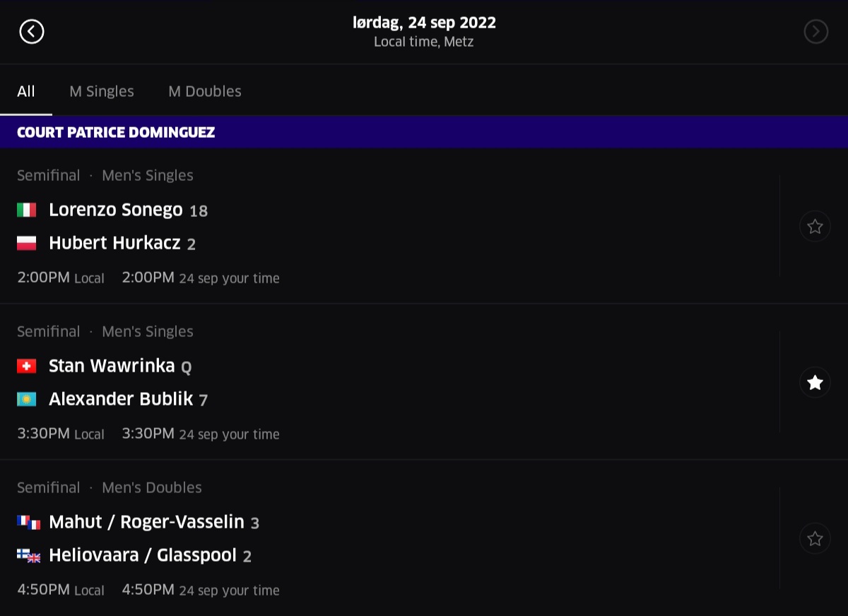Switch to the M Doubles tab
848x616 pixels.
click(205, 91)
